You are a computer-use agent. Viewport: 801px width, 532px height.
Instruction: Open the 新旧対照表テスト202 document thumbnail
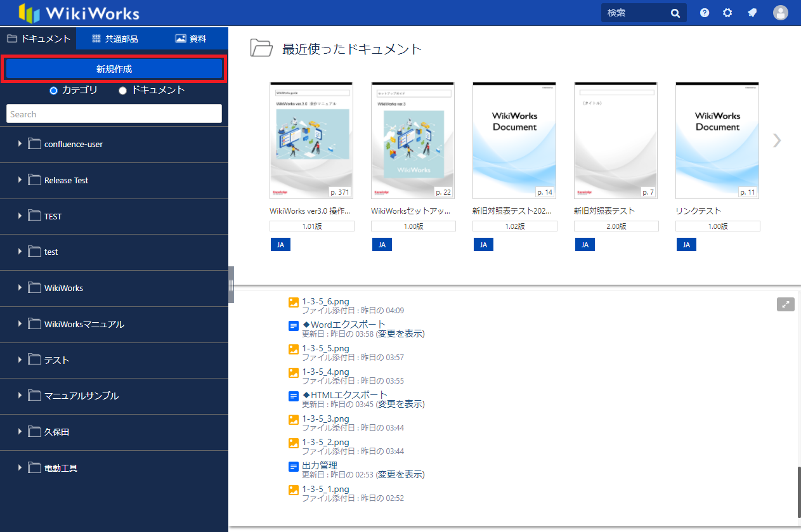pos(514,141)
